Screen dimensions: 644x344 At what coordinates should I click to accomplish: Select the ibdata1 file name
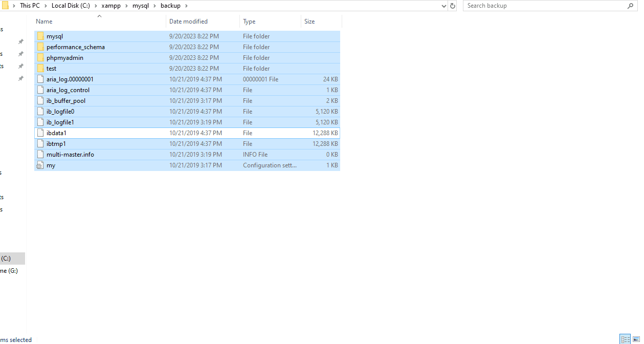56,133
